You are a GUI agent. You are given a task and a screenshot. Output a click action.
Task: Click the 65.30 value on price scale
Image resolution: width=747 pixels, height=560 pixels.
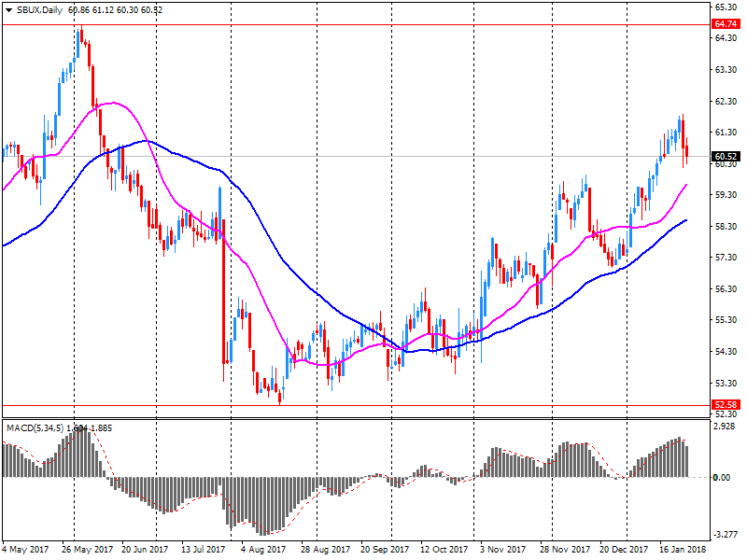click(726, 7)
